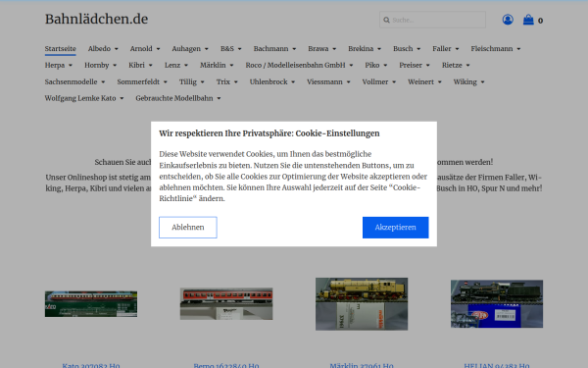
Task: Open the Hornby category menu
Action: pos(101,66)
